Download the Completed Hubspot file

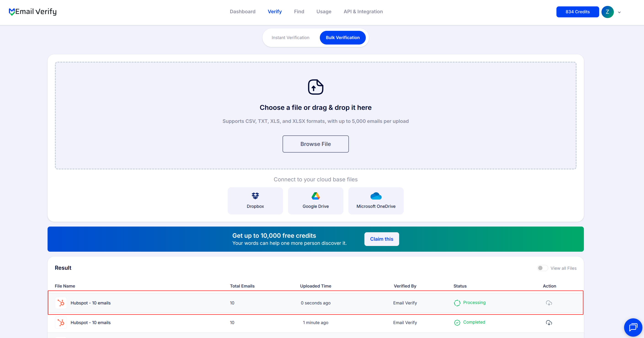click(x=549, y=322)
